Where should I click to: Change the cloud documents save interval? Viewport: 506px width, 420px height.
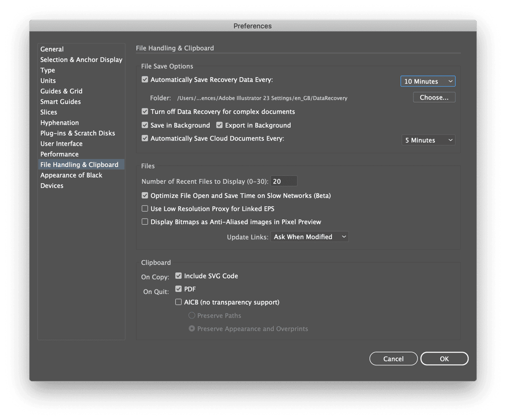428,140
